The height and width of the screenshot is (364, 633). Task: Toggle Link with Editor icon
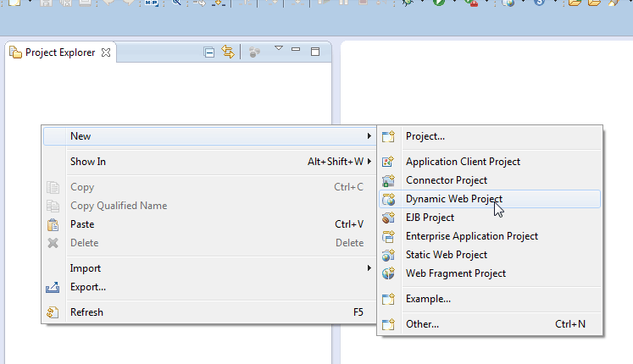[228, 52]
